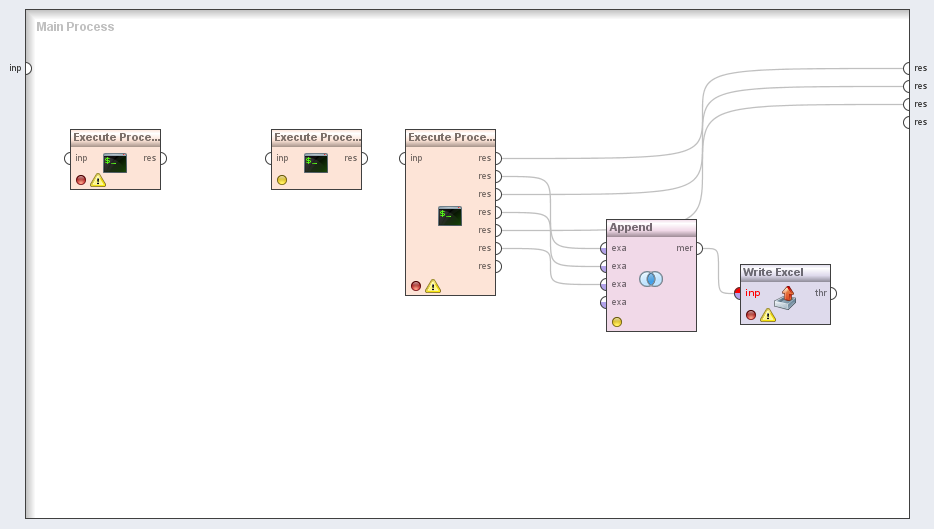Click the topmost res port on the right edge
The image size is (934, 529).
907,68
